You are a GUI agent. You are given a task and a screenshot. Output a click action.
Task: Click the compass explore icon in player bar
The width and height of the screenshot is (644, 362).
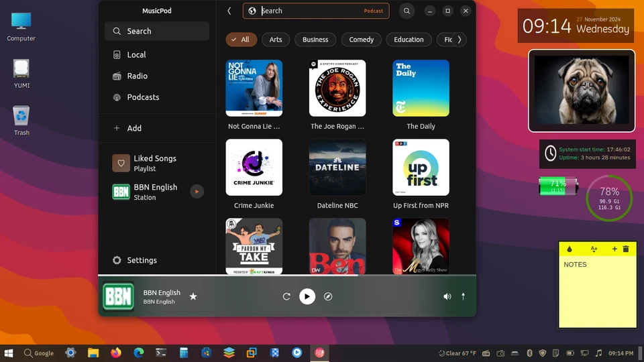328,296
